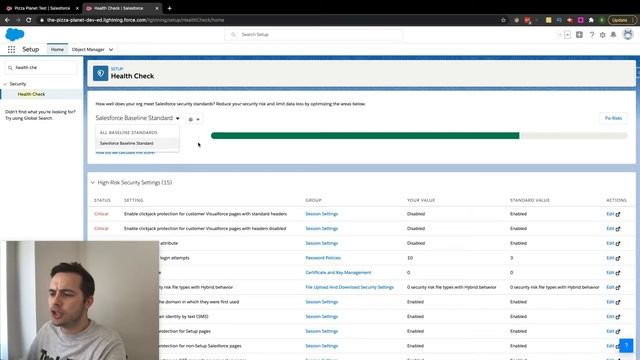The height and width of the screenshot is (360, 640).
Task: Open the Setup gear icon in header
Action: [602, 35]
